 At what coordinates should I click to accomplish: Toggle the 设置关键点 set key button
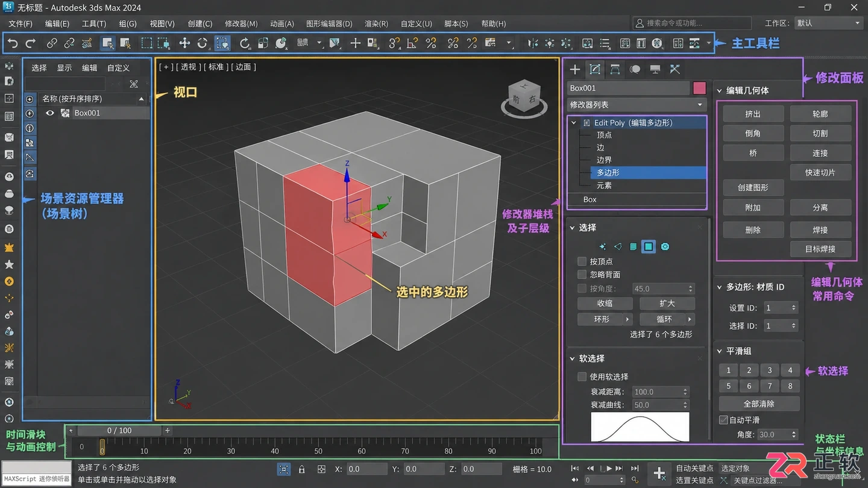(694, 480)
